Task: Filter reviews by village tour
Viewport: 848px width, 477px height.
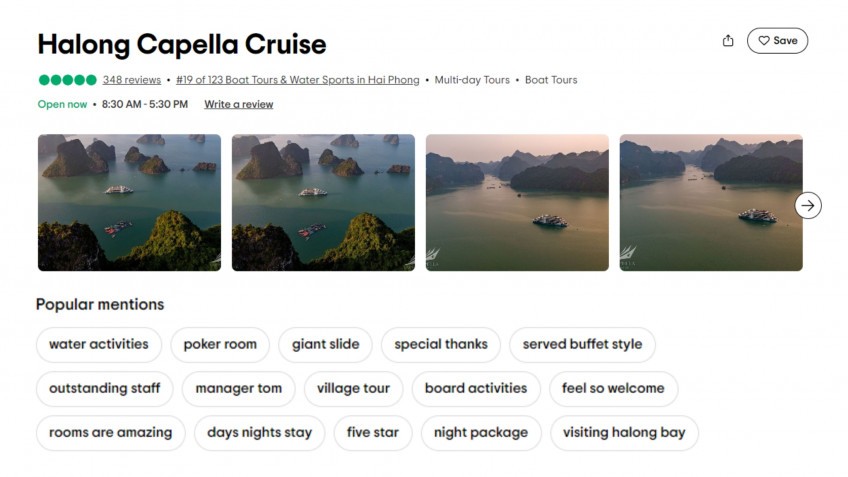Action: (353, 388)
